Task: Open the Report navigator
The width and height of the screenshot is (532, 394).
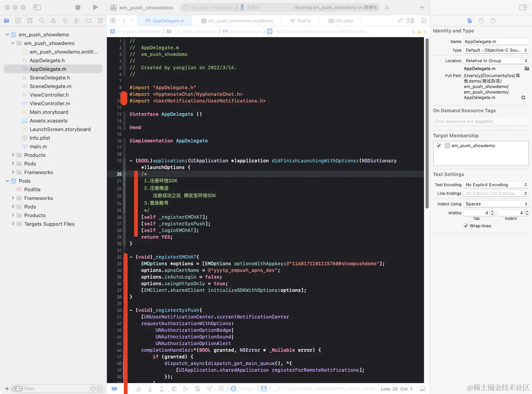Action: pos(100,21)
